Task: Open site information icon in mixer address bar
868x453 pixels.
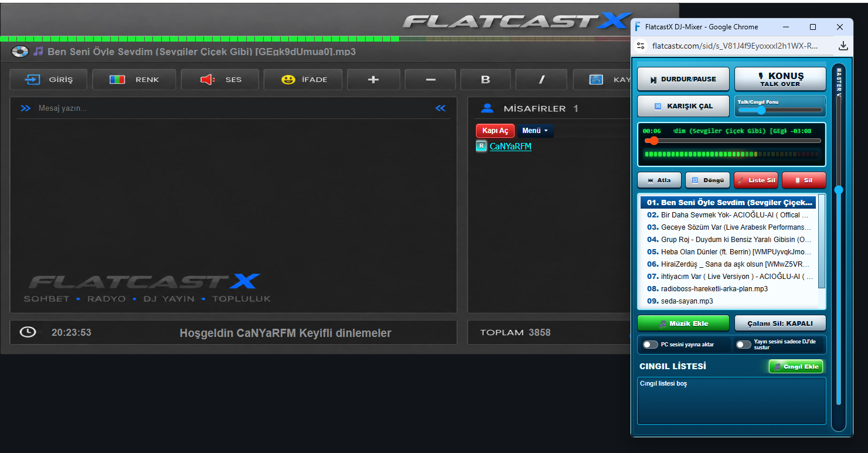Action: [x=641, y=46]
